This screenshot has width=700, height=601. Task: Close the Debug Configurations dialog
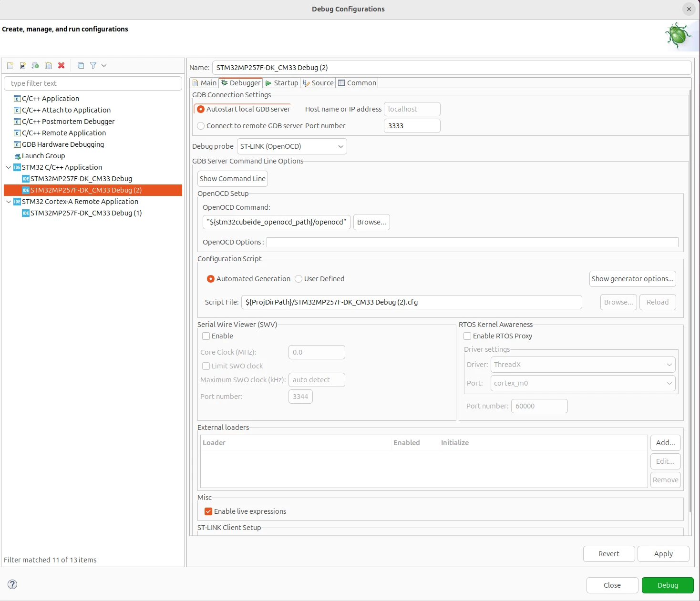tap(689, 9)
